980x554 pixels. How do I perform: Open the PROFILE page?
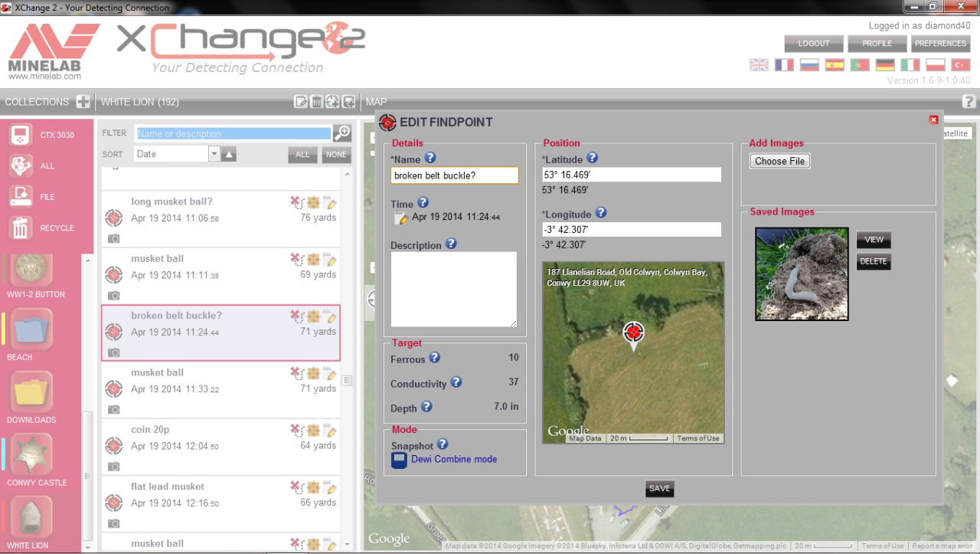click(877, 44)
